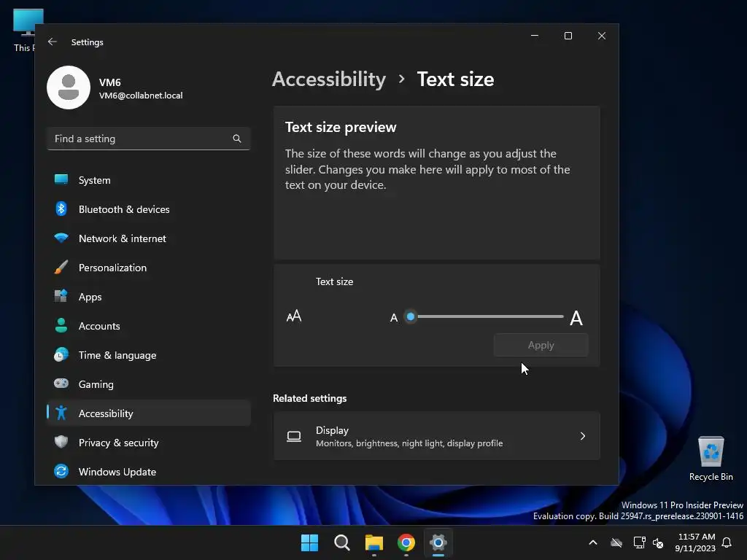Click the network tray icon

(639, 542)
